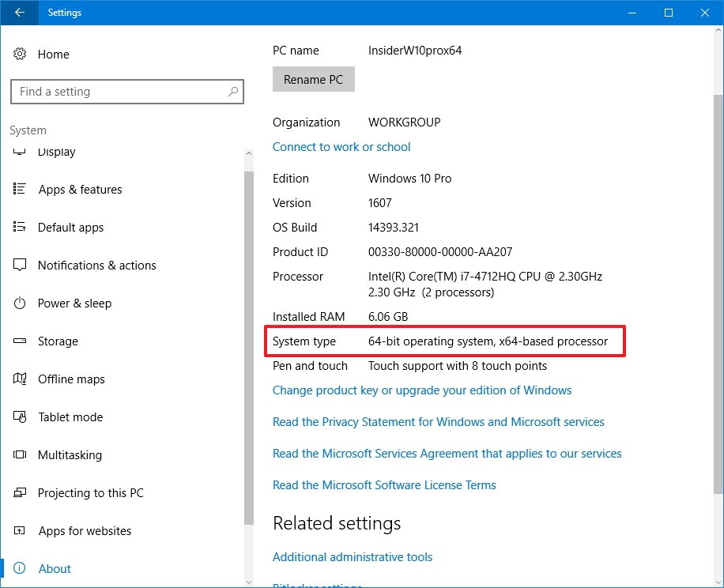Click the search magnifier icon
Viewport: 724px width, 588px height.
pos(233,92)
